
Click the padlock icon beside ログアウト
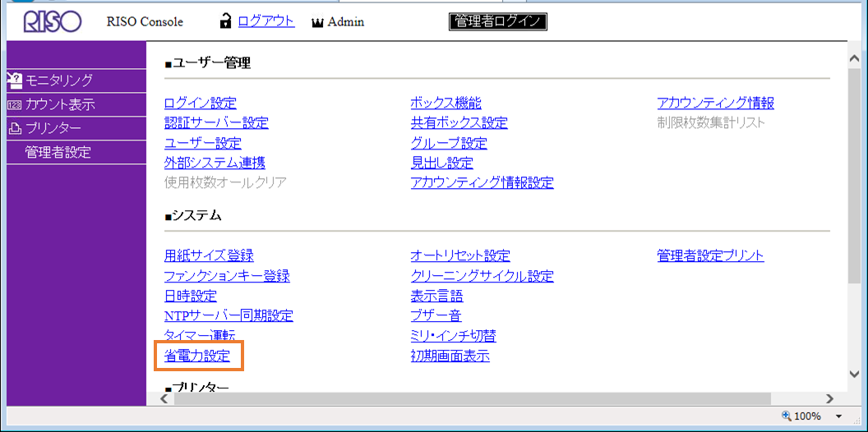225,21
